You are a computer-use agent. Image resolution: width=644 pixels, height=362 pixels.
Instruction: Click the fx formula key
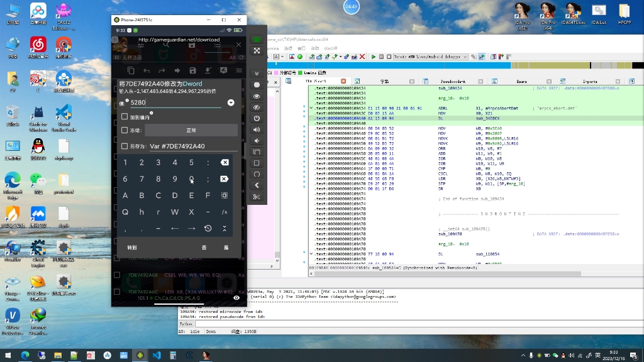[x=225, y=212]
